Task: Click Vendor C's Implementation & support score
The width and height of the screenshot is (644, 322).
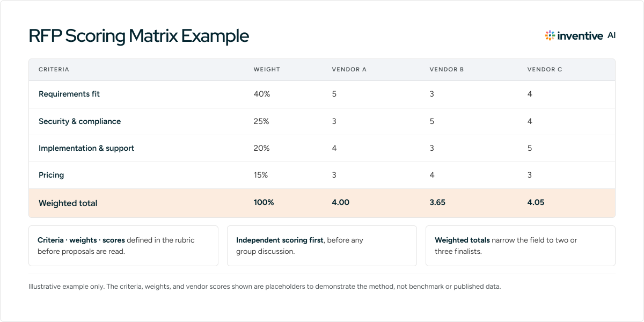Action: (x=530, y=148)
